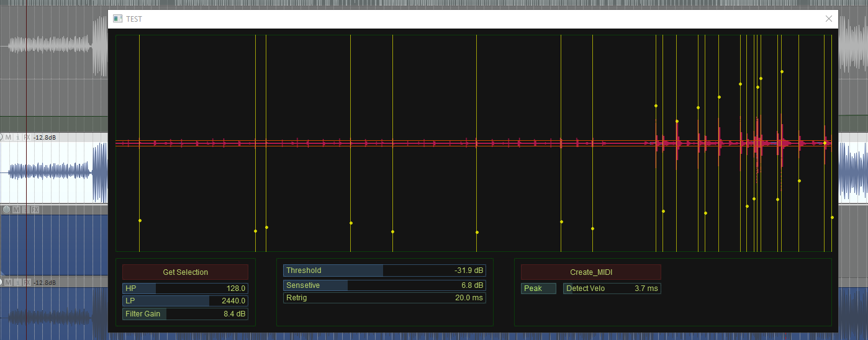This screenshot has height=340, width=868.
Task: Click the -12.8dB label on the white item
Action: pos(44,137)
